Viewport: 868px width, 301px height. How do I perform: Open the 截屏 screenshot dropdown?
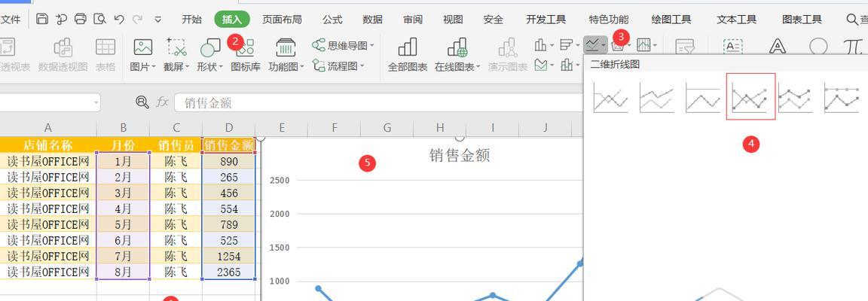point(176,56)
